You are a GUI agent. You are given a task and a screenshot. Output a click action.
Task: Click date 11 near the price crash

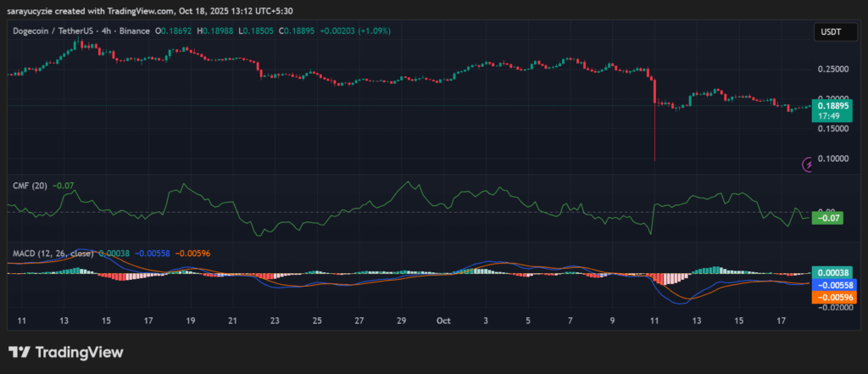tap(654, 322)
